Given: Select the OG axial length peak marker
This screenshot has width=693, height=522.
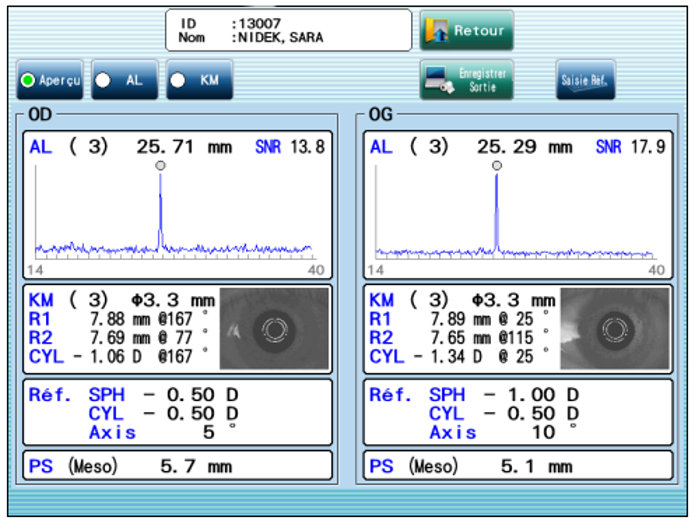Looking at the screenshot, I should point(497,166).
